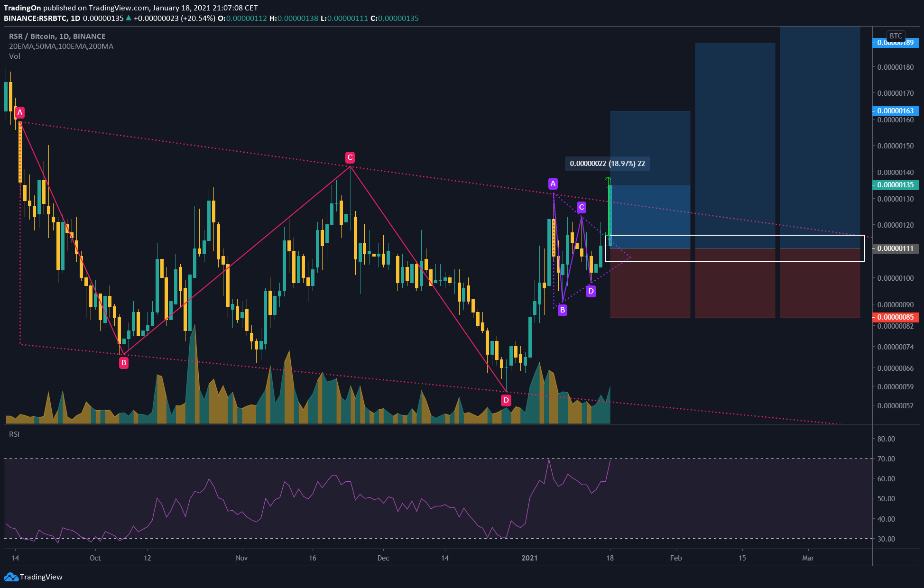Open the 20EMA,50MA,100EMA,200MA indicator label

[x=61, y=46]
